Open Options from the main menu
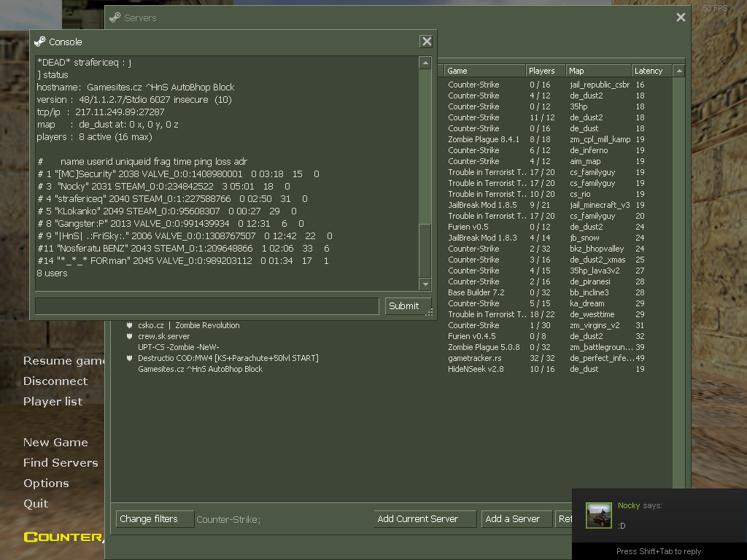This screenshot has width=747, height=560. click(46, 483)
